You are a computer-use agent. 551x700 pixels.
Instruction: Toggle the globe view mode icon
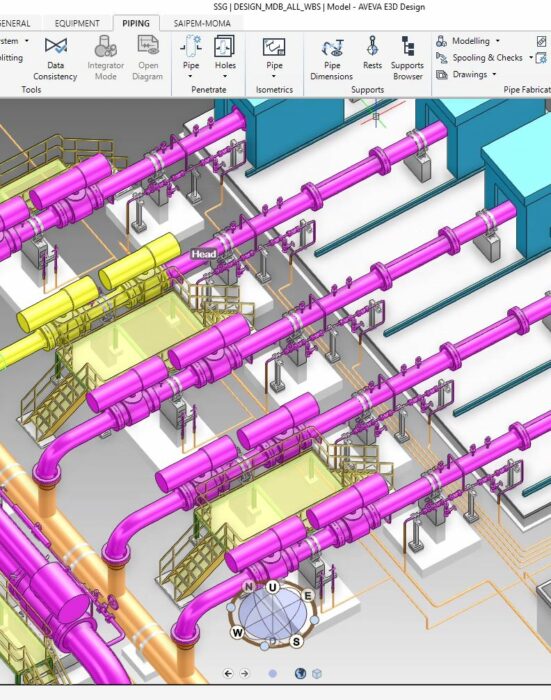tap(300, 673)
